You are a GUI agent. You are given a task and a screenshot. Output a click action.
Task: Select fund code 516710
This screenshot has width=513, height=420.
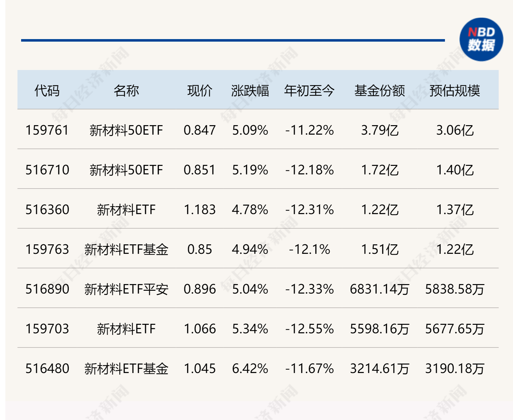(47, 170)
